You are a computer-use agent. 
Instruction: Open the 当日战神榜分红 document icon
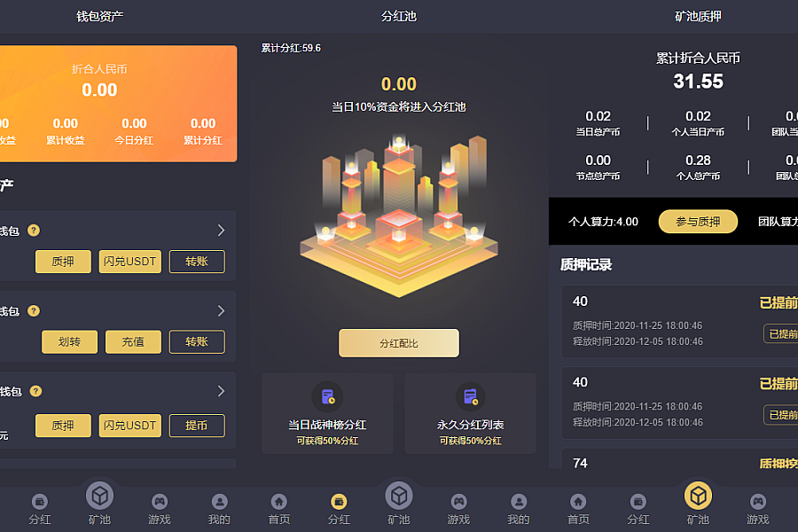point(327,396)
